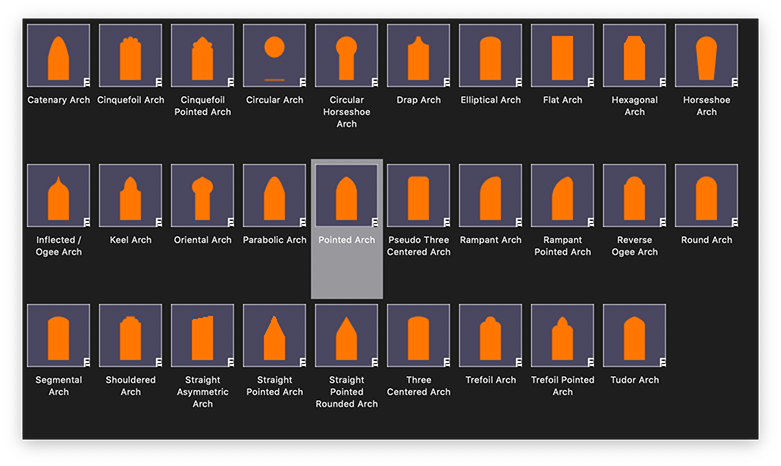The height and width of the screenshot is (466, 781).
Task: Select the Straight Pointed Arch shape
Action: pos(274,336)
